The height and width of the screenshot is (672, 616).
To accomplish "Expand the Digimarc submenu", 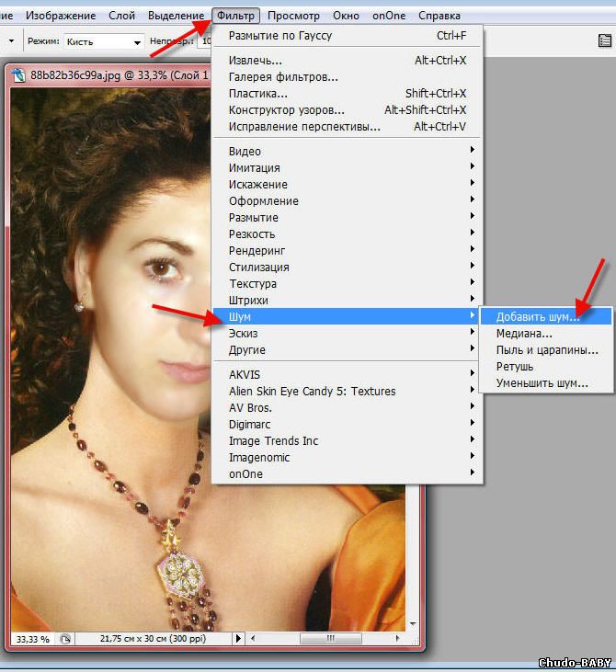I will (x=348, y=425).
